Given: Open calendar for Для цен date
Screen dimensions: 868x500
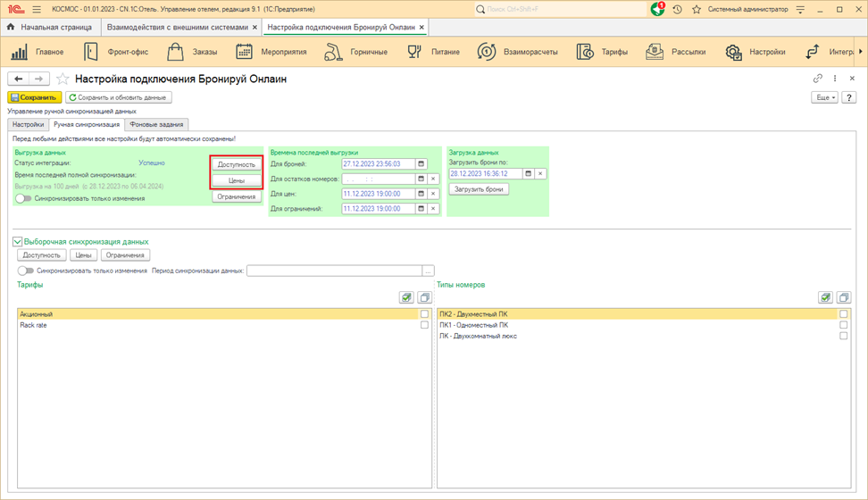Looking at the screenshot, I should pyautogui.click(x=421, y=194).
